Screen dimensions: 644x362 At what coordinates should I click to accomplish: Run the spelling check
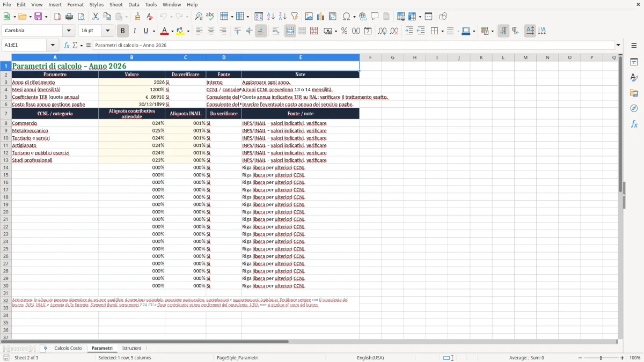tap(210, 17)
